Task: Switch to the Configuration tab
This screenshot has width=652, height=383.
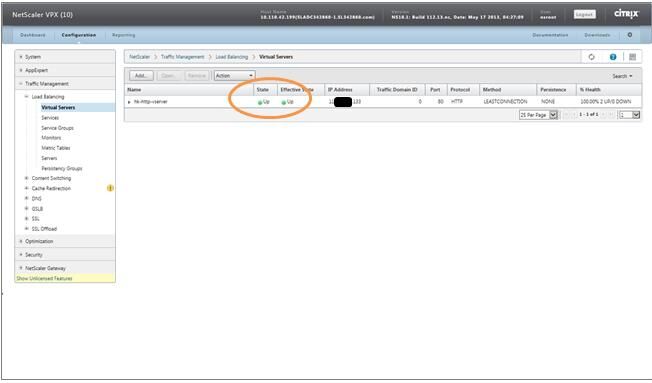Action: click(x=79, y=35)
